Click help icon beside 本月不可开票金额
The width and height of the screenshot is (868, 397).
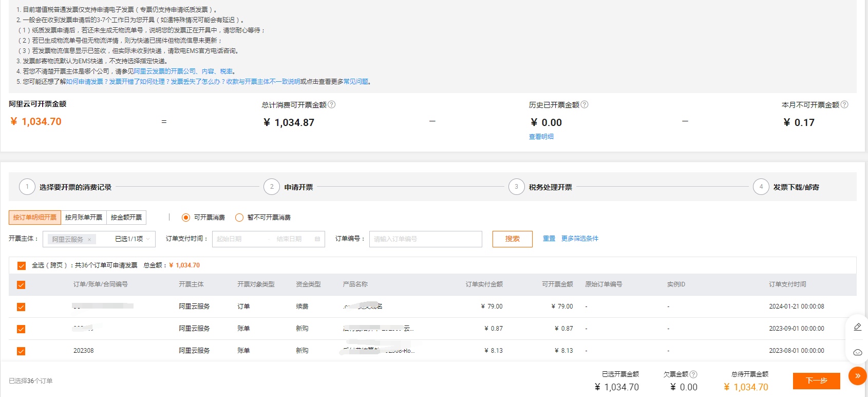(x=844, y=104)
